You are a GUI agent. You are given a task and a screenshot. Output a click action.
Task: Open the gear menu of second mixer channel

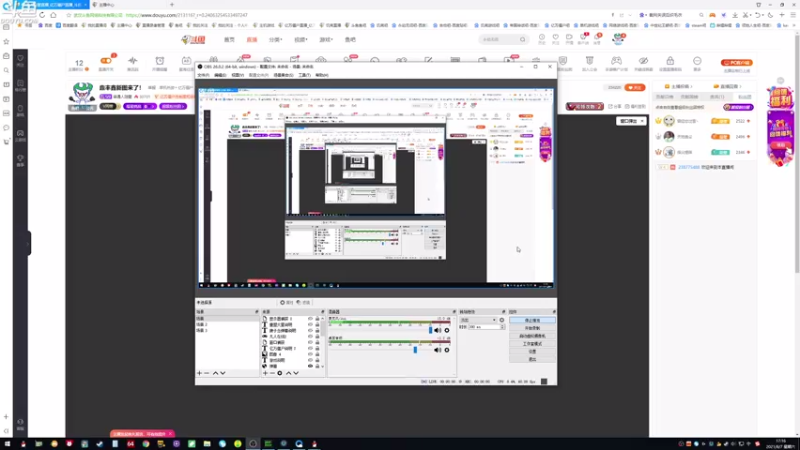[447, 350]
